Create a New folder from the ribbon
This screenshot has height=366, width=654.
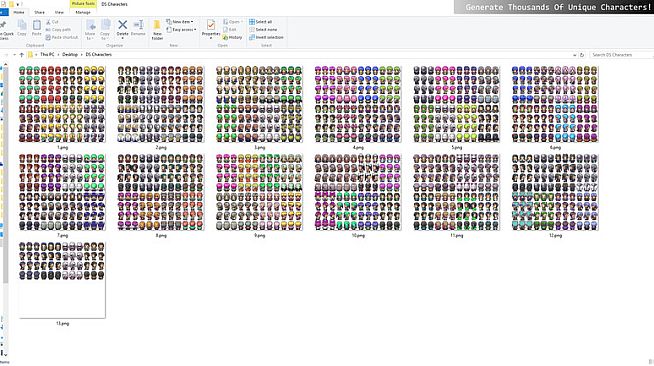(157, 30)
